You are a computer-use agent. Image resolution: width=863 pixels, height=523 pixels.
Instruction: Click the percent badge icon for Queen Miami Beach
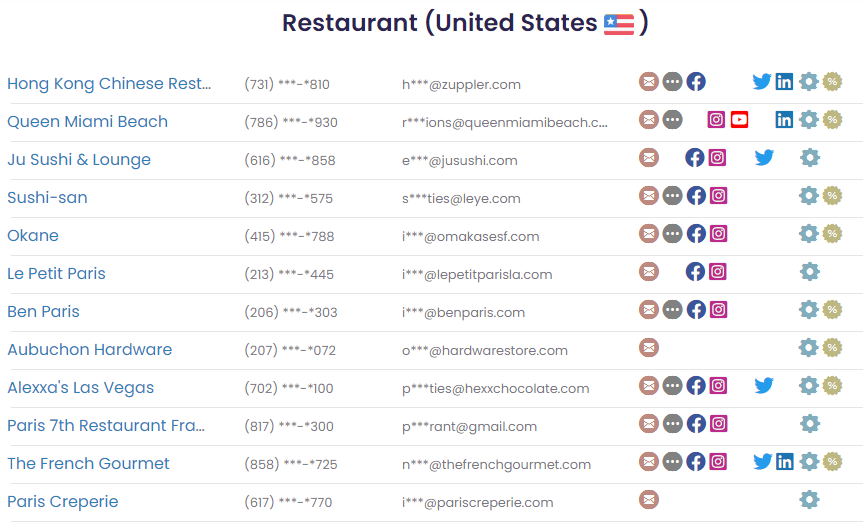coord(832,120)
